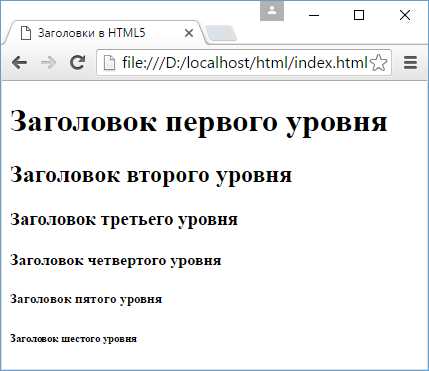Maximize the browser window

pos(359,15)
